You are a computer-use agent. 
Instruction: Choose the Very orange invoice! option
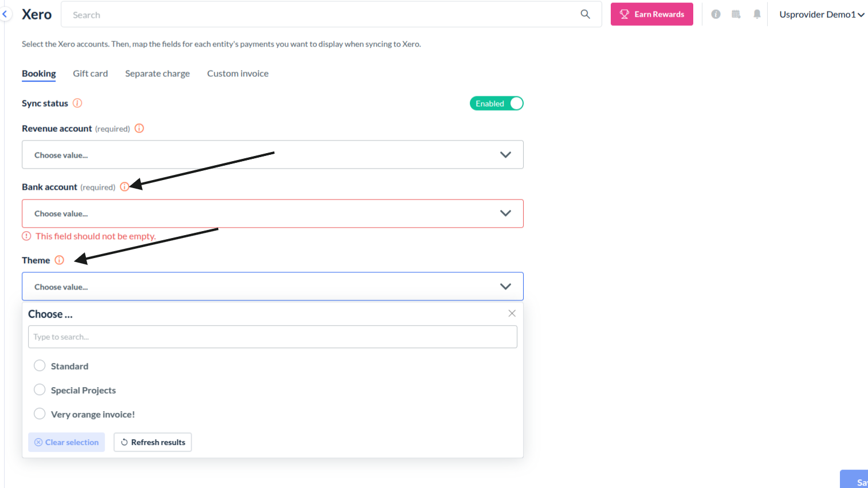[x=40, y=414]
